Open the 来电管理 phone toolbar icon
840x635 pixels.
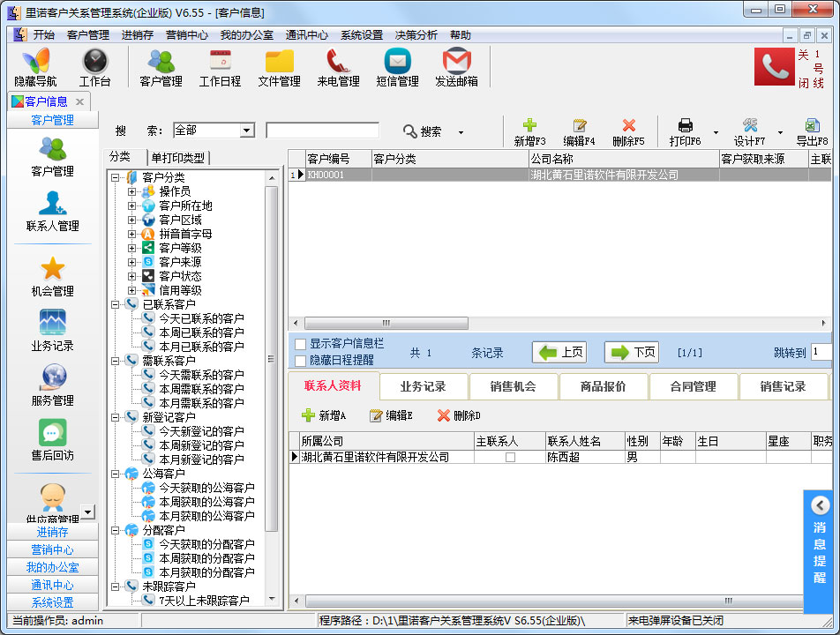[x=338, y=62]
